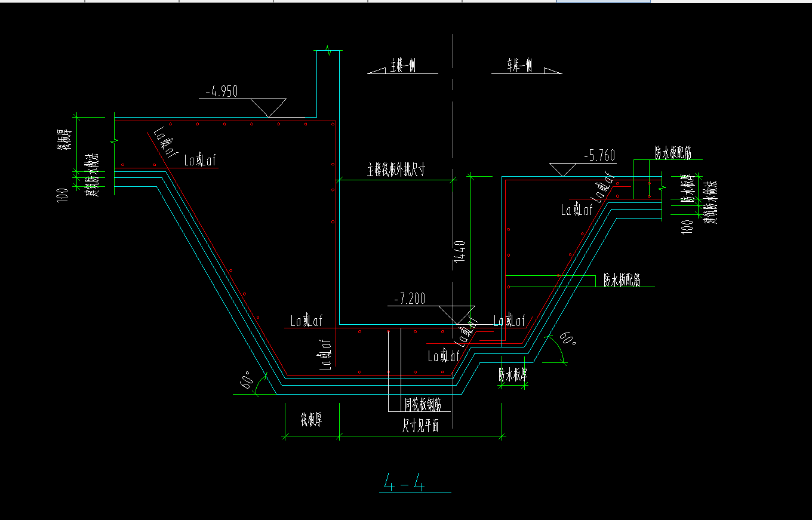Click 防水板配筋 label beside the 1440 dimension
This screenshot has width=812, height=520.
tap(622, 280)
